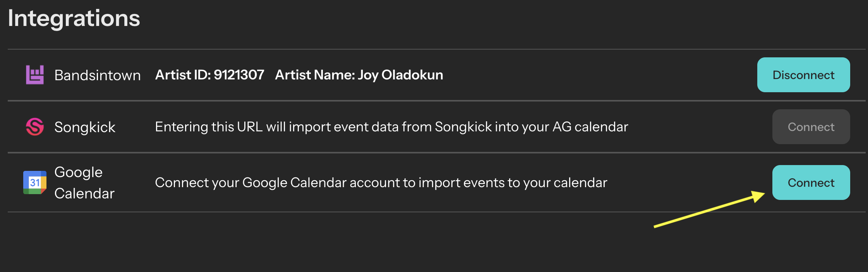
Task: Connect Google Calendar account
Action: click(x=811, y=182)
